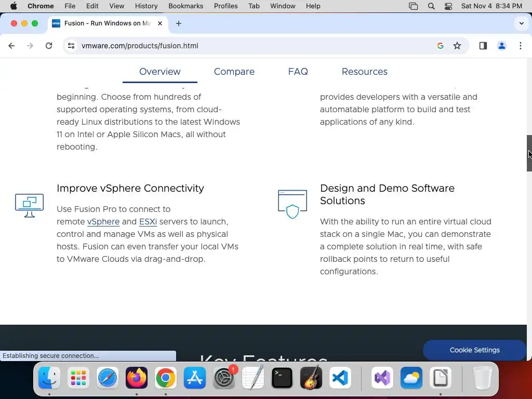Open the document file in Dock
The height and width of the screenshot is (399, 532).
point(441,378)
